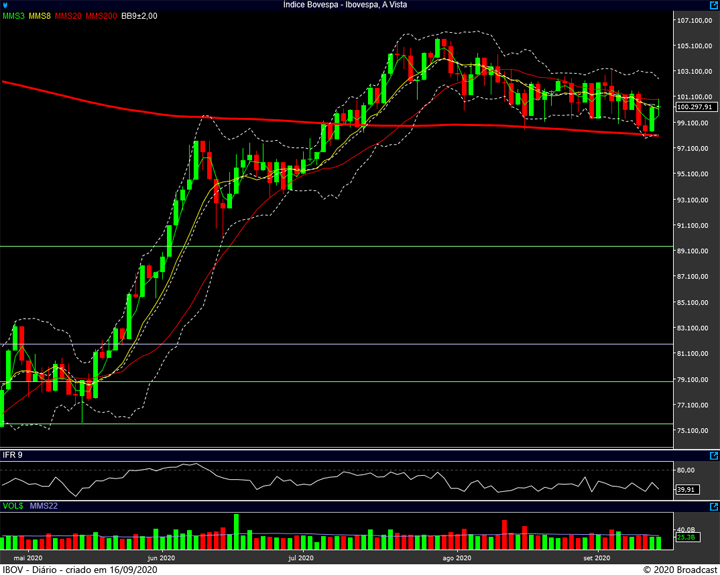Viewport: 720px width, 575px height.
Task: Select the MMS20 moving average label
Action: pyautogui.click(x=68, y=16)
